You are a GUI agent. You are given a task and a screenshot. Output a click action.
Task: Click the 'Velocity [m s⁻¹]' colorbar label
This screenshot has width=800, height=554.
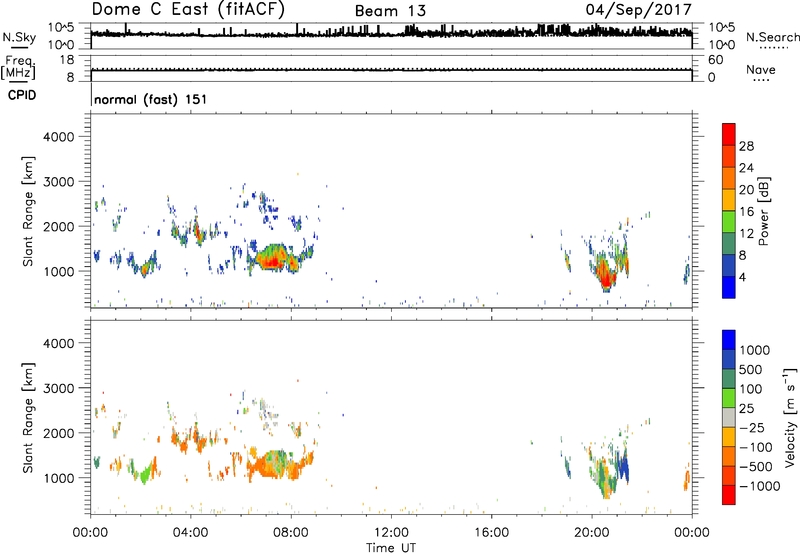point(790,417)
